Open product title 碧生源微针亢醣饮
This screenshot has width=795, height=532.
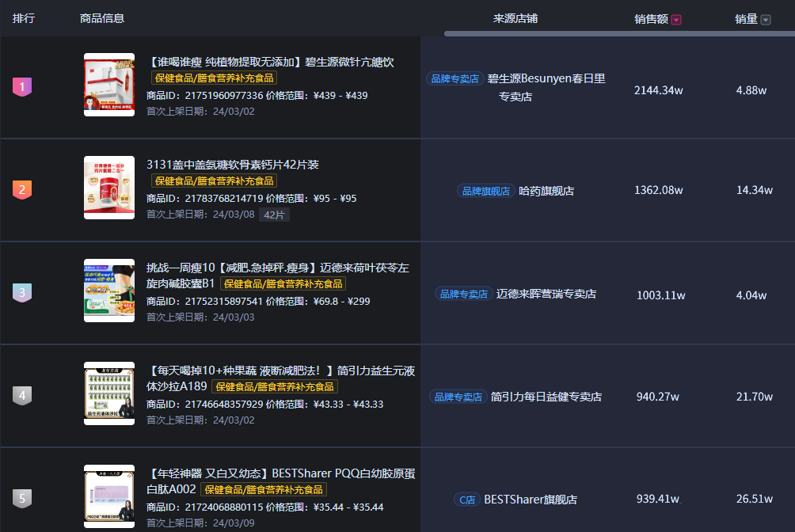[x=270, y=62]
